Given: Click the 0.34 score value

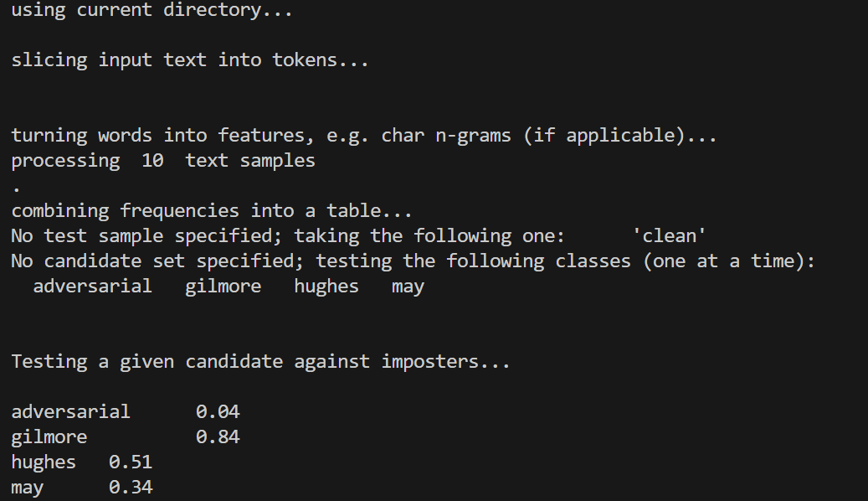Looking at the screenshot, I should [131, 488].
